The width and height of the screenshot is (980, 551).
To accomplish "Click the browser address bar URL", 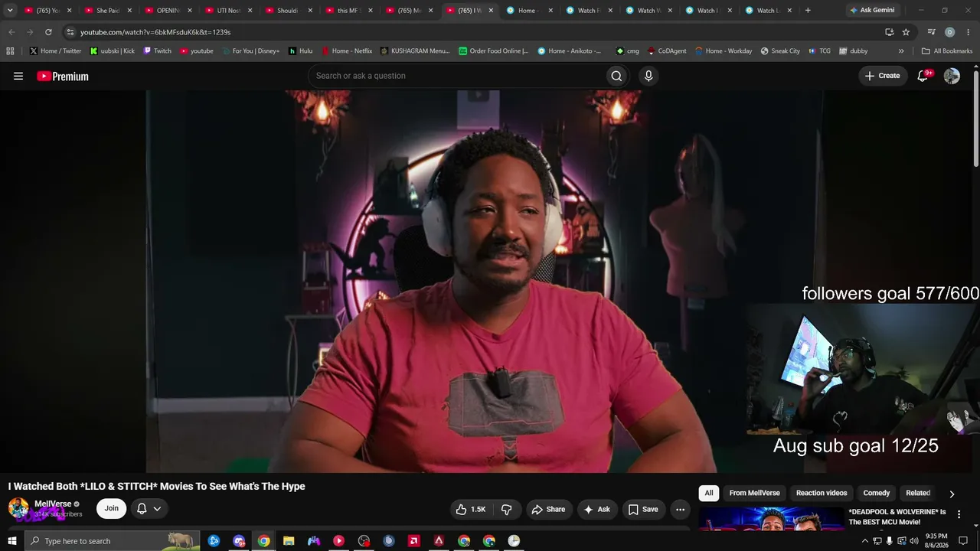I will [155, 32].
